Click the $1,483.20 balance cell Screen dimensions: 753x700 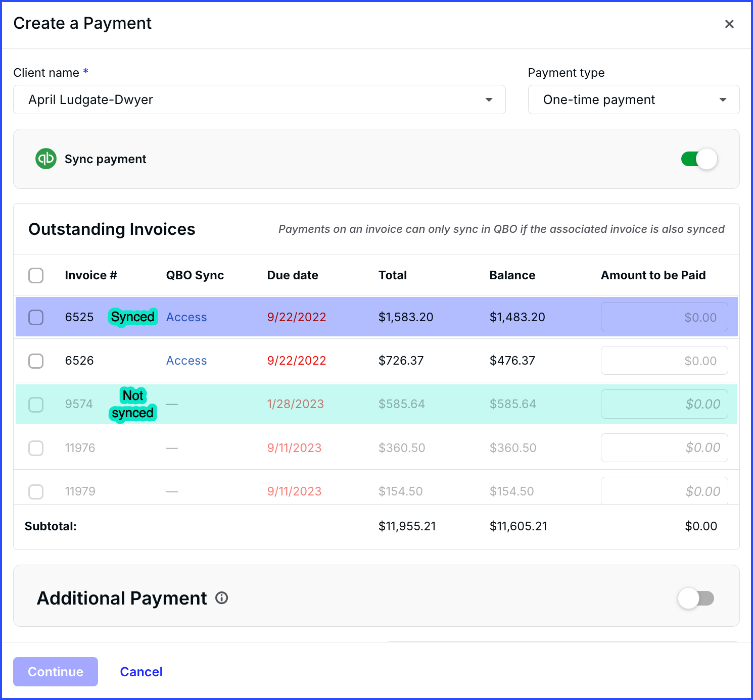coord(517,317)
